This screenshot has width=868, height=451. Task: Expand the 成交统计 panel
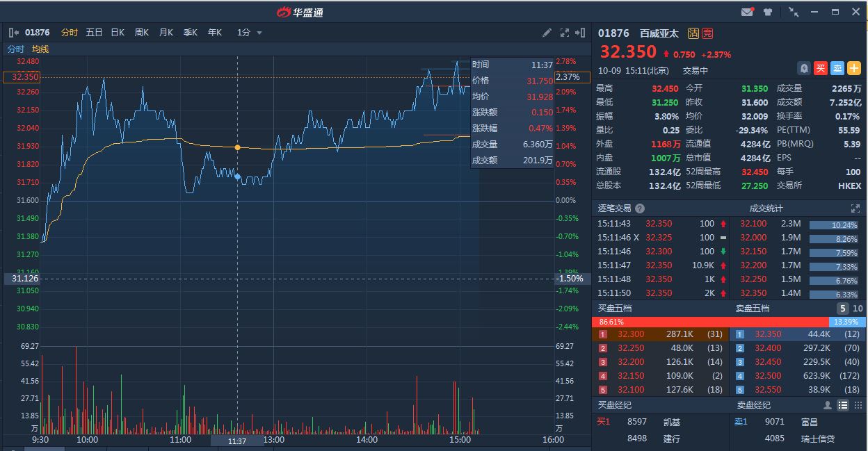pos(855,208)
